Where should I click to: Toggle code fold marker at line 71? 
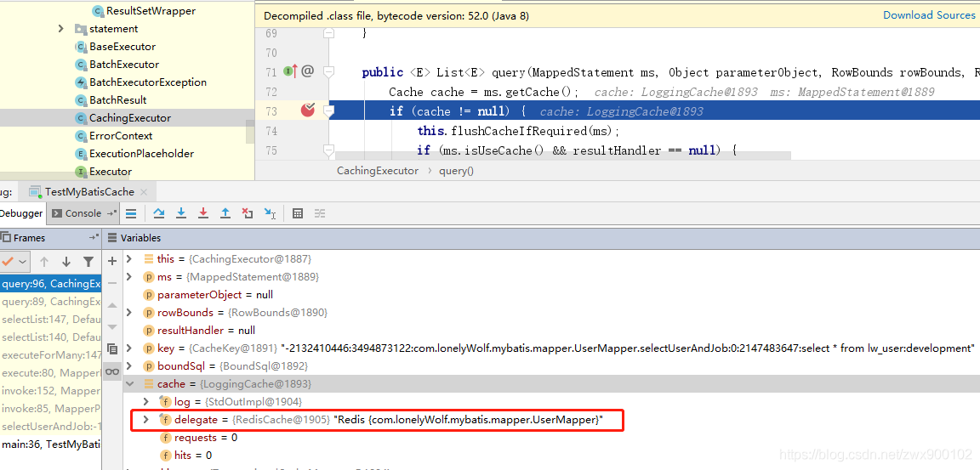pyautogui.click(x=328, y=72)
